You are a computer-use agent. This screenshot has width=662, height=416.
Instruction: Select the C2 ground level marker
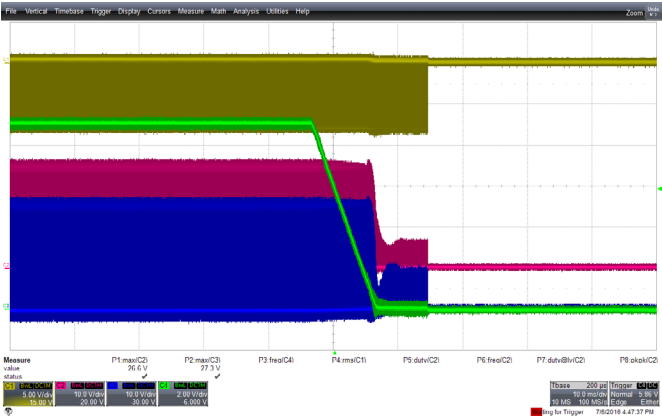point(6,266)
